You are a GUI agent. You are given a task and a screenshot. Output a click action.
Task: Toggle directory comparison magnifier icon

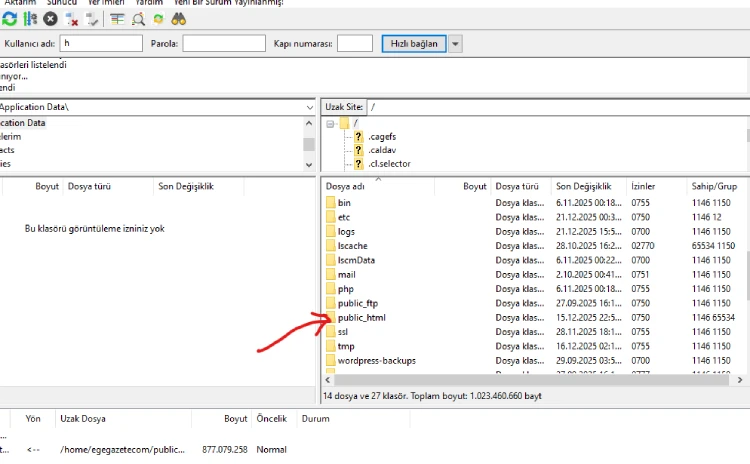coord(138,19)
